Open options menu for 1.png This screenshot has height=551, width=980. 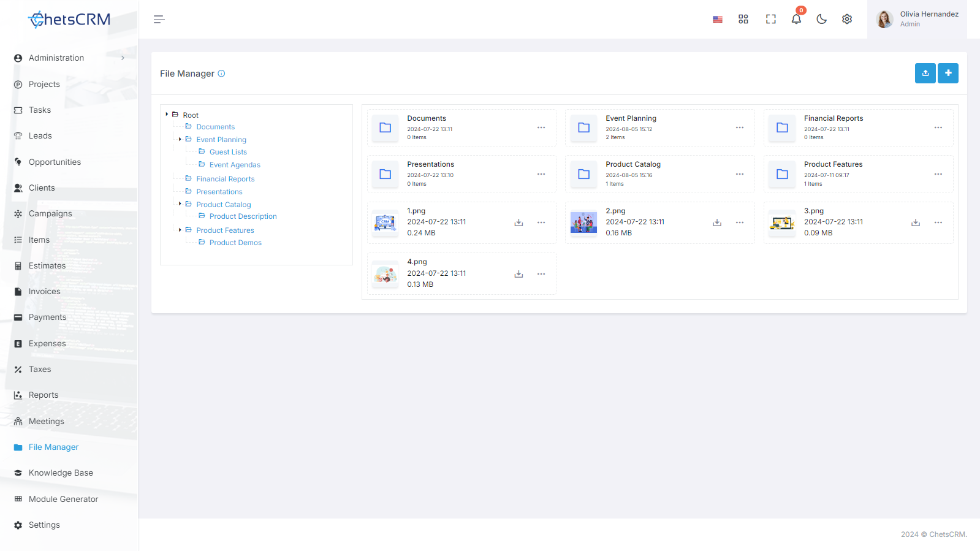tap(541, 222)
